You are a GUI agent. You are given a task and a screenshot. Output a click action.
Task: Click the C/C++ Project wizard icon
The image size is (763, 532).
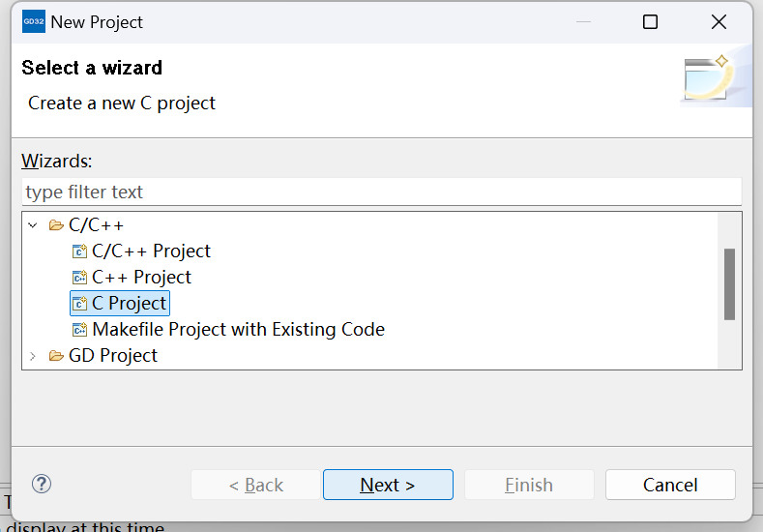79,251
